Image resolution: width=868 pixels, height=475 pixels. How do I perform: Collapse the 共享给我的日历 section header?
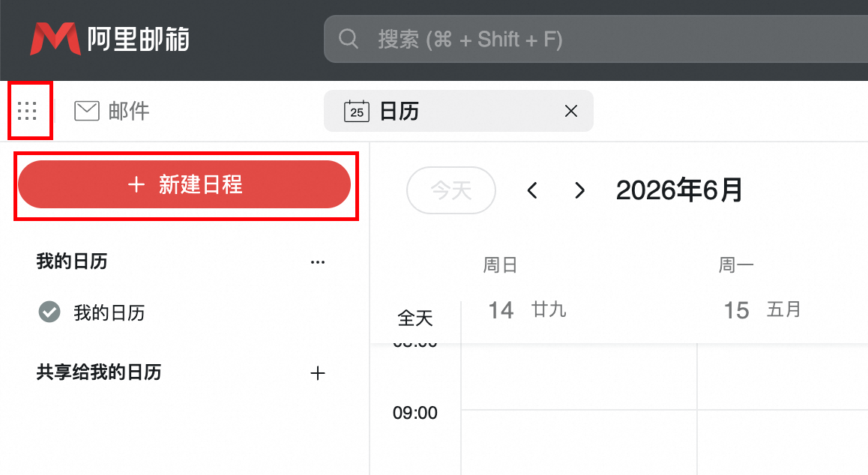coord(99,372)
